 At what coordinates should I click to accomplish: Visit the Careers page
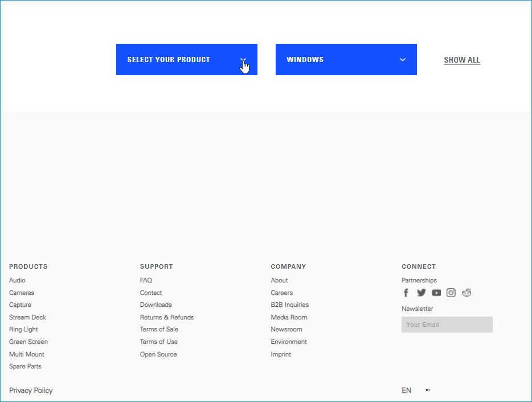click(281, 293)
